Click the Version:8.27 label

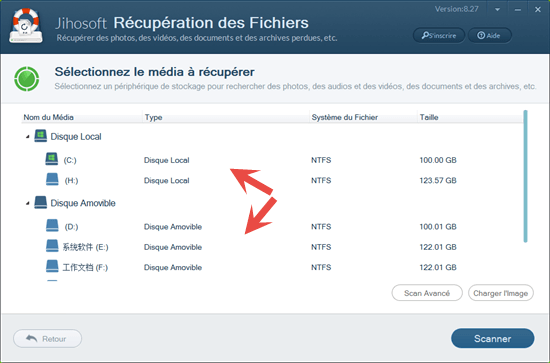[x=457, y=9]
